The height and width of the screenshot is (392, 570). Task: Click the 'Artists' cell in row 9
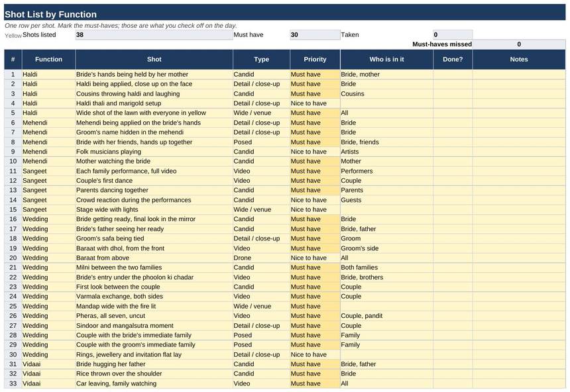[x=386, y=152]
